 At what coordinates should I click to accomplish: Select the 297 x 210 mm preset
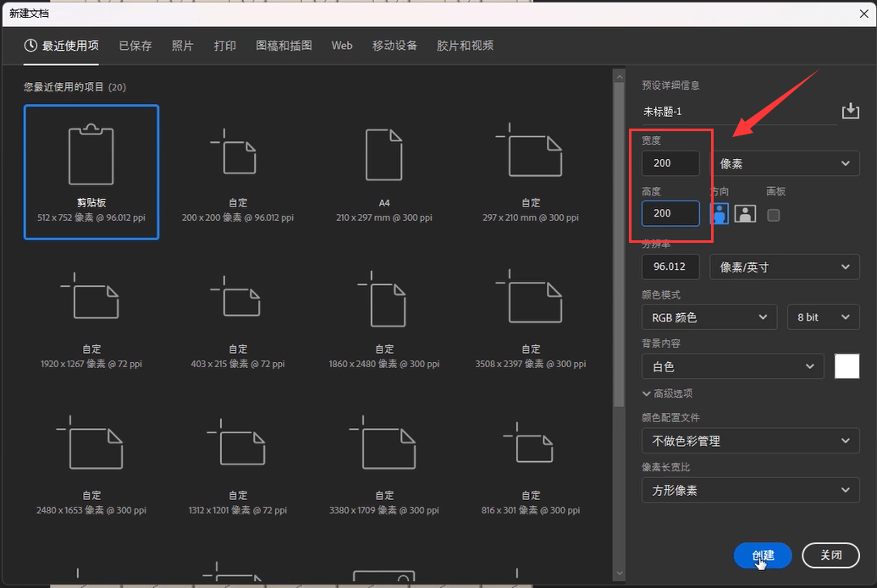tap(531, 172)
